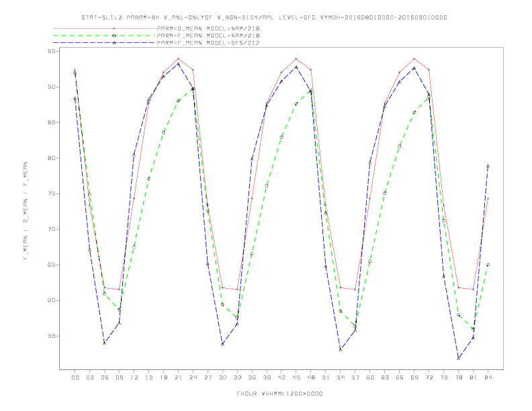This screenshot has width=532, height=411.
Task: Click x-axis forecast hour label 27
Action: click(x=208, y=377)
